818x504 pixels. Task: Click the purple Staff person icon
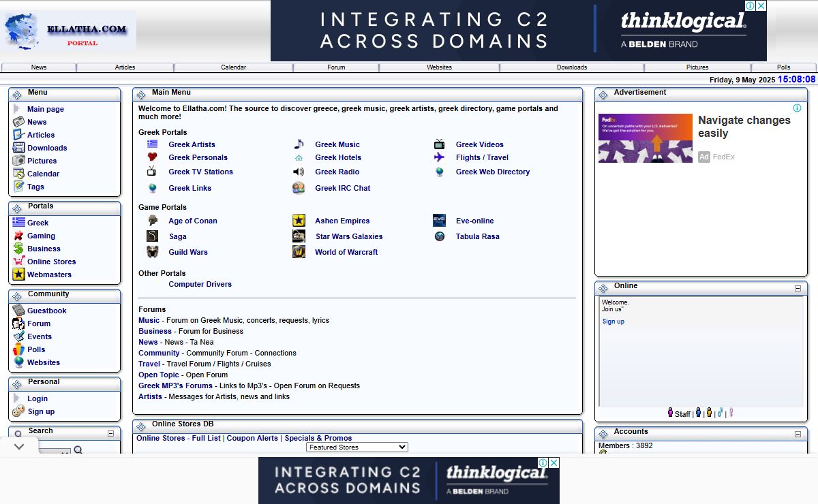(x=670, y=413)
